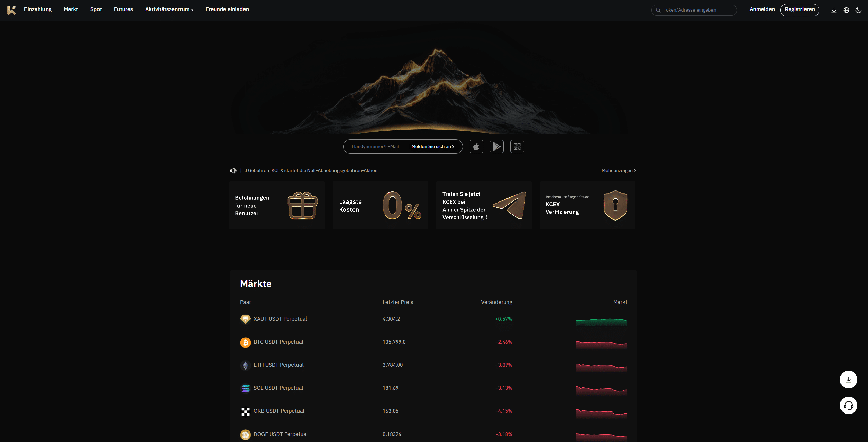The image size is (868, 442).
Task: Click XAUT change +0.57%
Action: 503,319
